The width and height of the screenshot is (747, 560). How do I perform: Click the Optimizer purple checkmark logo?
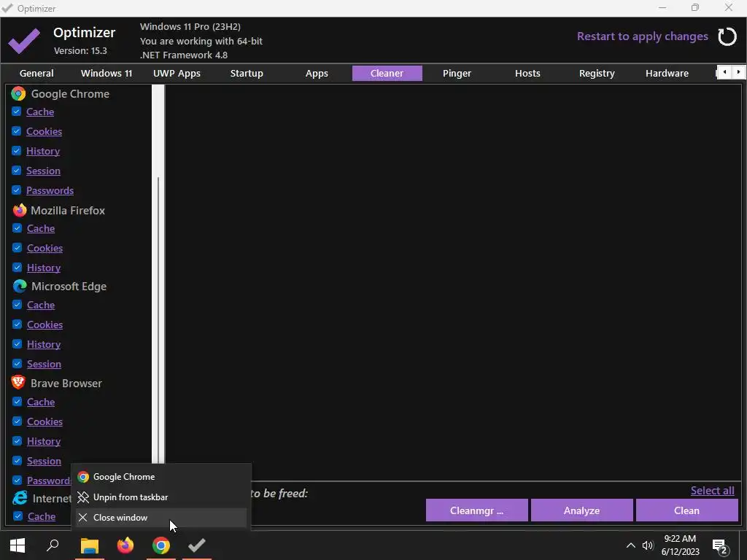tap(24, 41)
